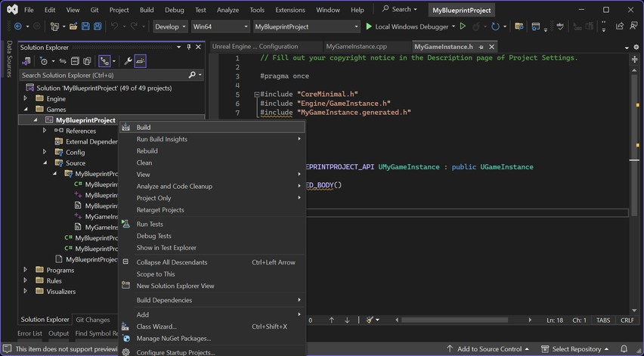Expand the Programs folder node
Screen dimensions: 644x356
(x=26, y=270)
